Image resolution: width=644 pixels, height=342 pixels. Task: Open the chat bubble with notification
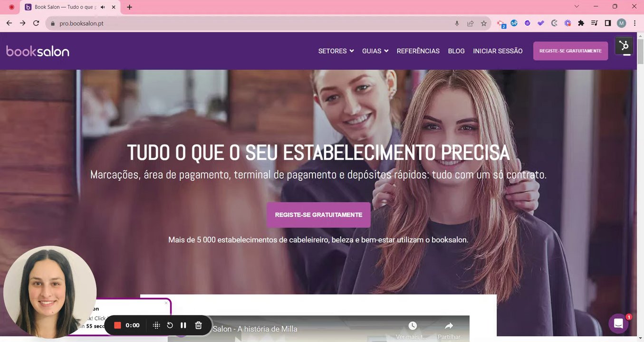pyautogui.click(x=618, y=323)
